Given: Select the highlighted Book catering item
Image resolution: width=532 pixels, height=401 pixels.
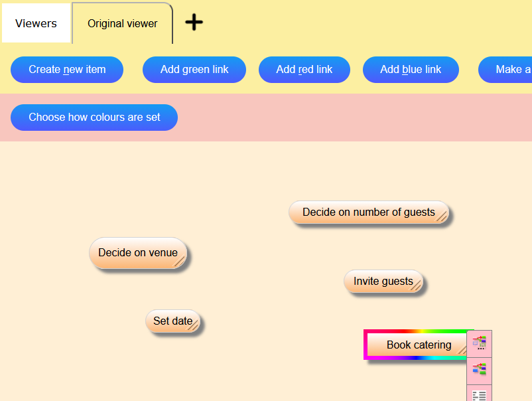Looking at the screenshot, I should 419,345.
